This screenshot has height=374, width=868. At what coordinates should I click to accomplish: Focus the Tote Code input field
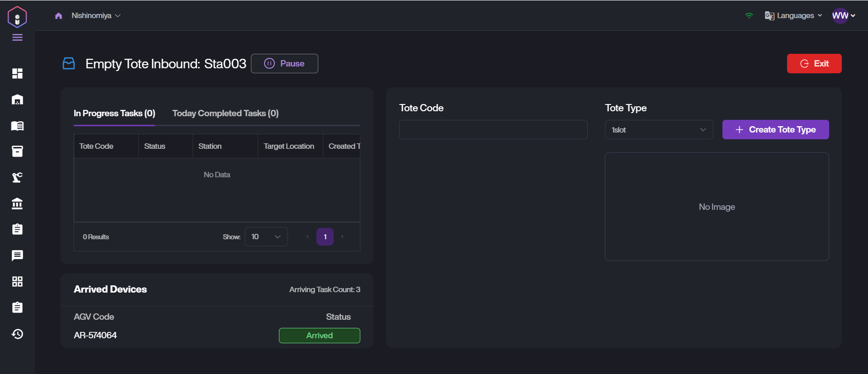[493, 130]
